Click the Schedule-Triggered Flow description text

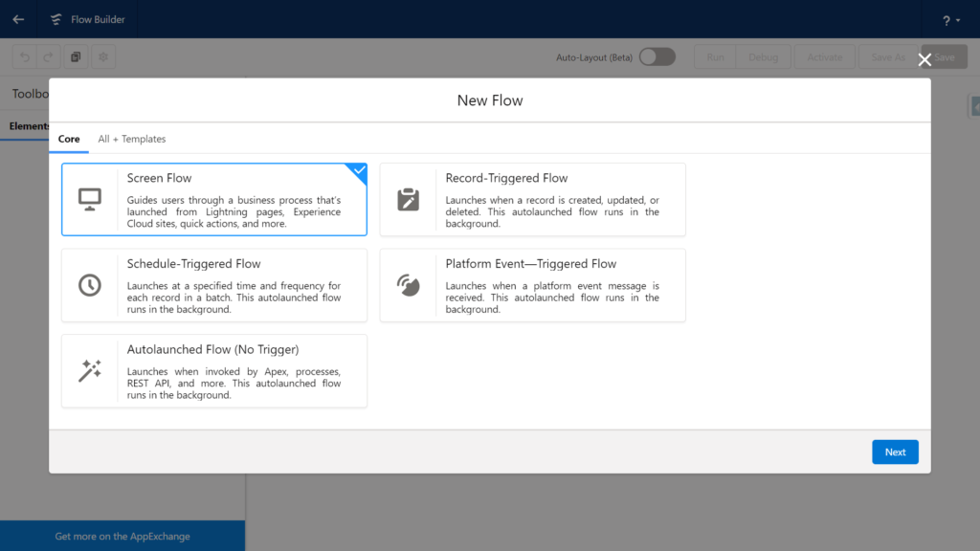[234, 298]
